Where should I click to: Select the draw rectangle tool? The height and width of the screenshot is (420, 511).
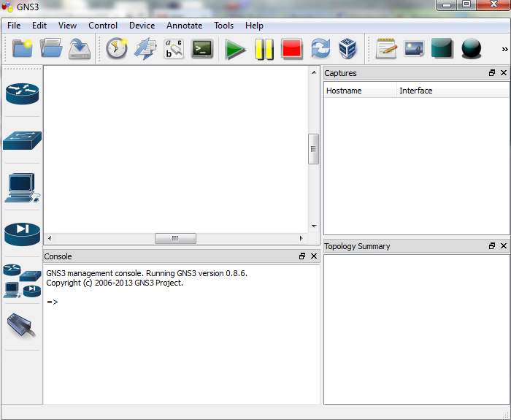tap(442, 48)
